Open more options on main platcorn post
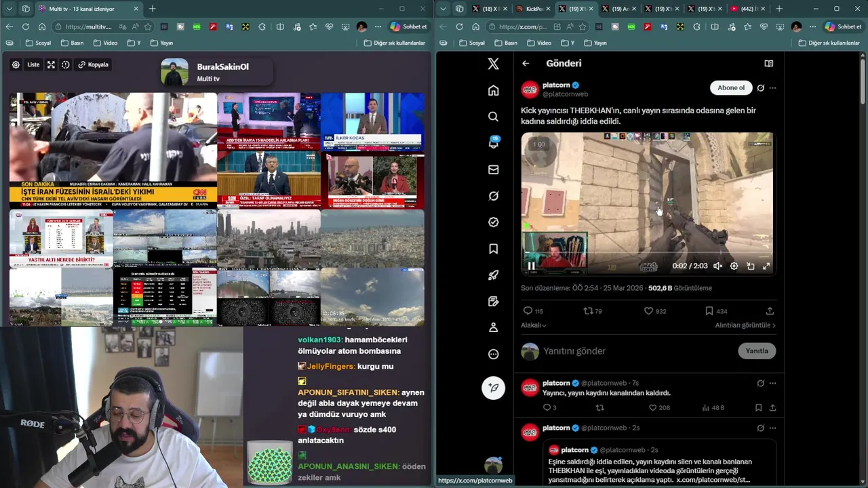 tap(772, 87)
